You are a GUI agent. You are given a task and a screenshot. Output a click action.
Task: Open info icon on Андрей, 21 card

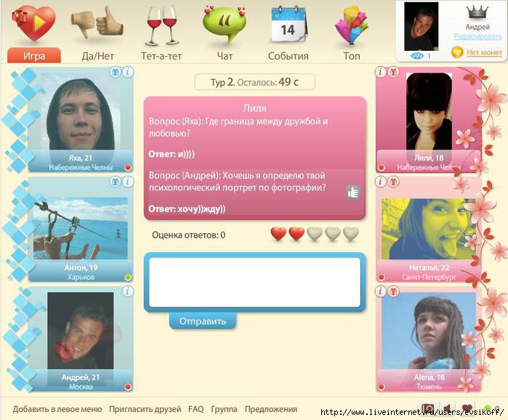[x=128, y=291]
